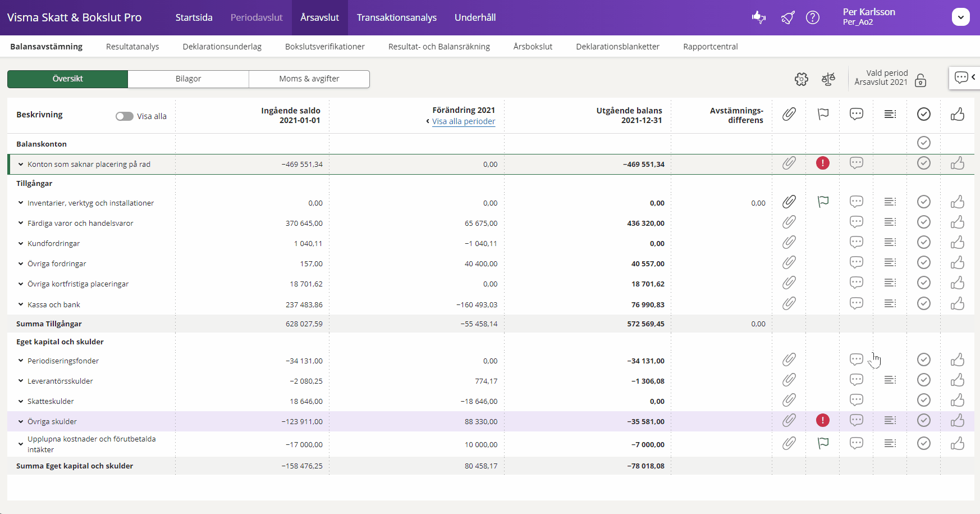This screenshot has height=514, width=980.
Task: Click the padlock icon beside Årsavslut 2021
Action: (921, 80)
